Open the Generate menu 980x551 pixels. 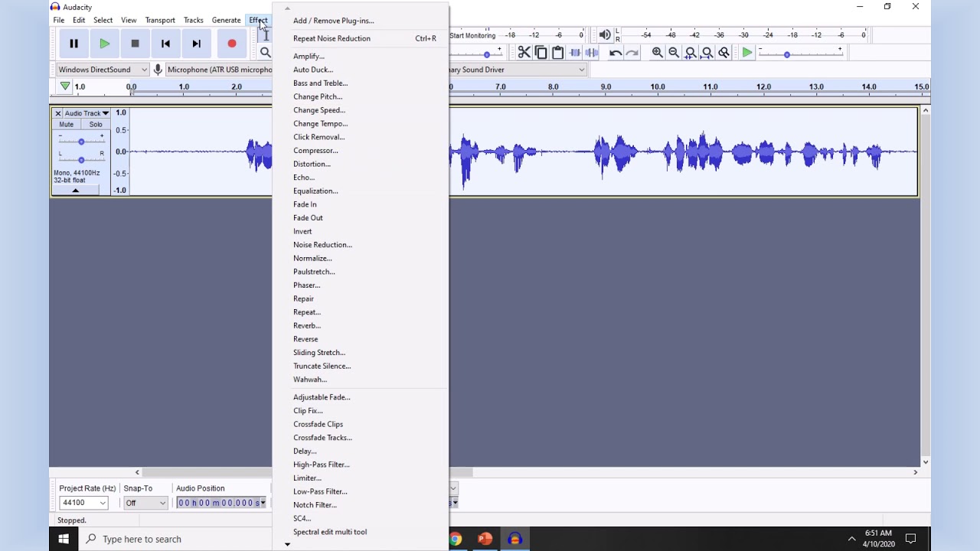pyautogui.click(x=226, y=21)
